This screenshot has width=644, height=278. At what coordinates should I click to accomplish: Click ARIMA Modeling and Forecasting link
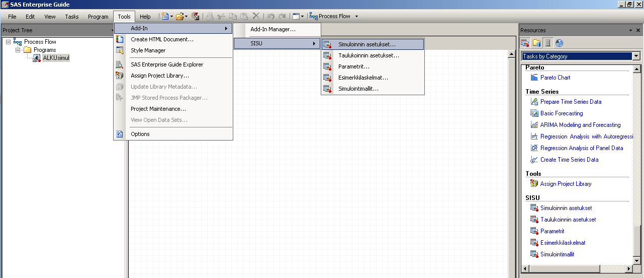click(580, 125)
